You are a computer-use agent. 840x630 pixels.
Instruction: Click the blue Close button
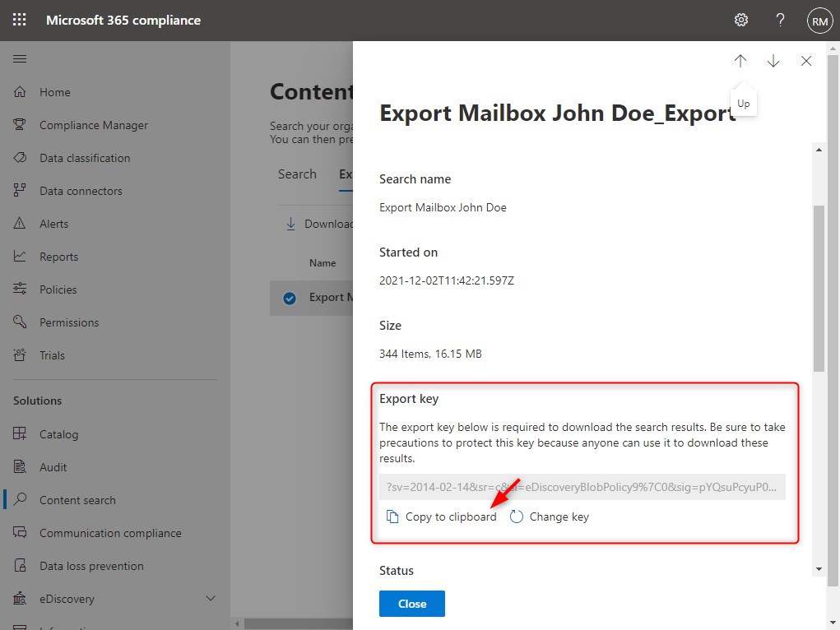pyautogui.click(x=412, y=604)
